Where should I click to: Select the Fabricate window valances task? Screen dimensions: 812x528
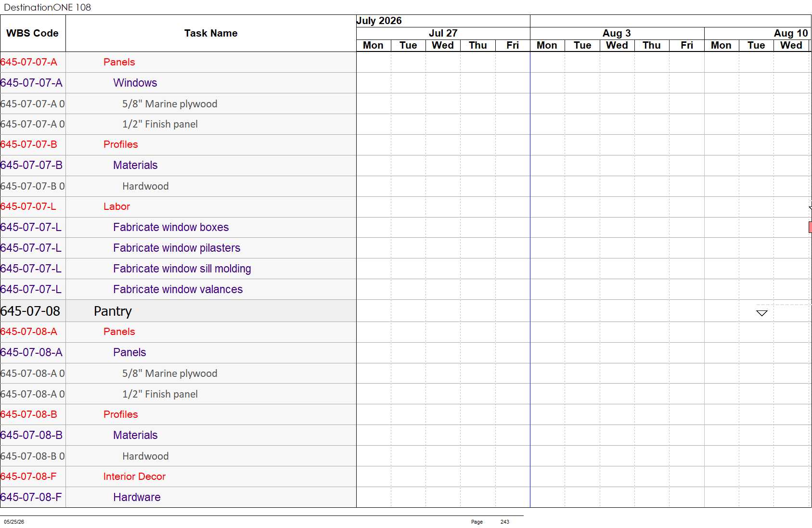(178, 289)
